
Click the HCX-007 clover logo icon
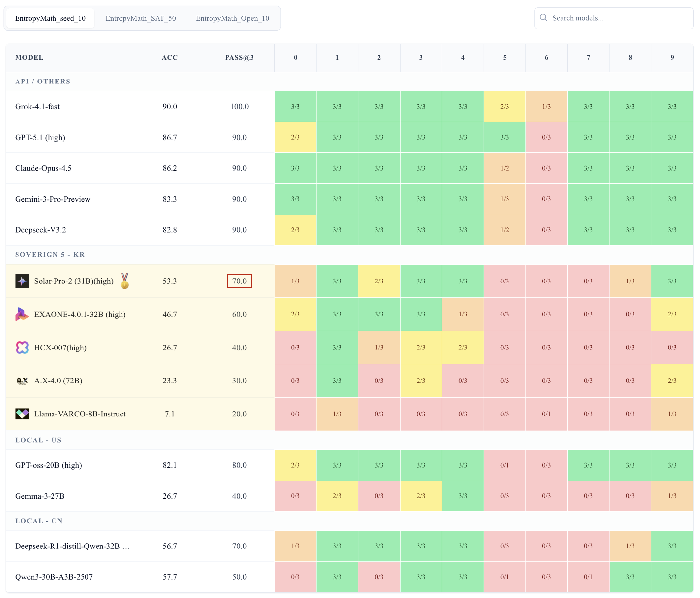click(22, 348)
